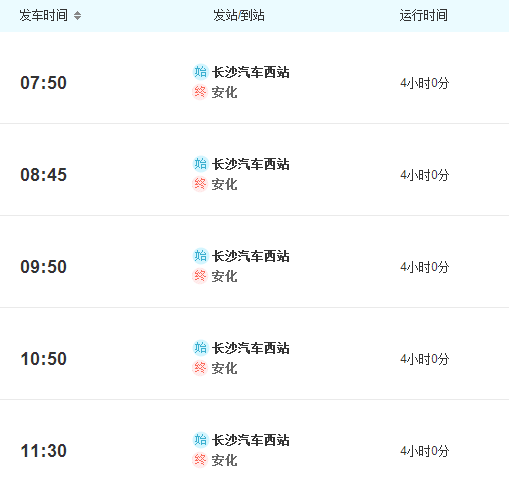Select the 发站/到站 column header
509x489 pixels.
tap(239, 16)
